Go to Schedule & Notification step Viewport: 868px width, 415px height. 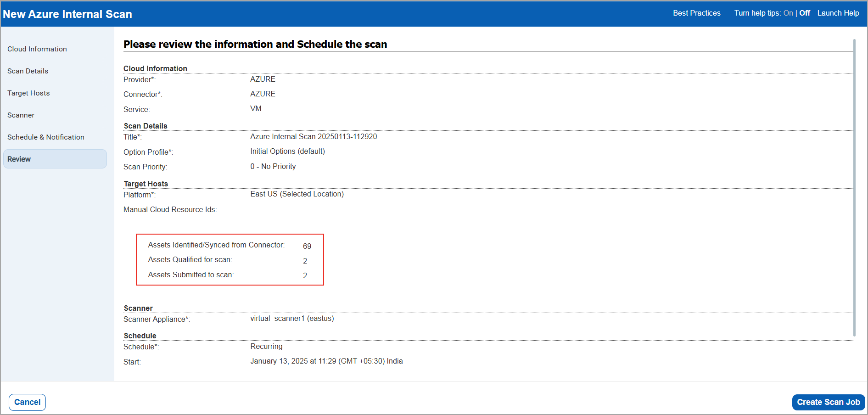[x=46, y=137]
